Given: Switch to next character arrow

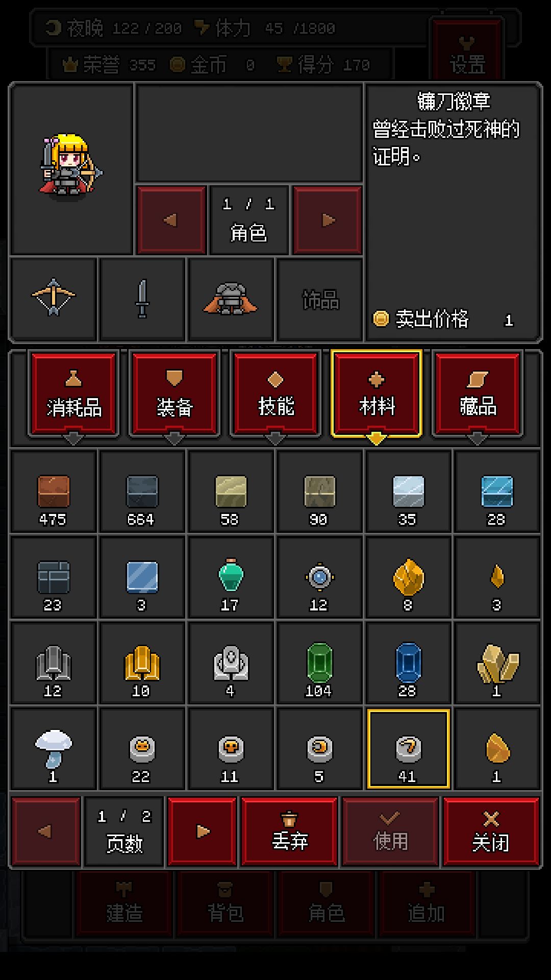Looking at the screenshot, I should coord(328,220).
